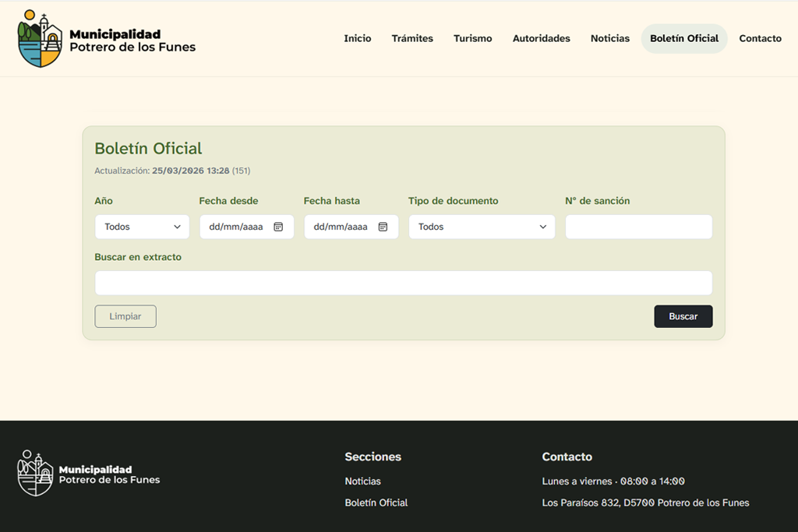The height and width of the screenshot is (532, 798).
Task: Click the Tipo de documento label
Action: click(x=453, y=201)
